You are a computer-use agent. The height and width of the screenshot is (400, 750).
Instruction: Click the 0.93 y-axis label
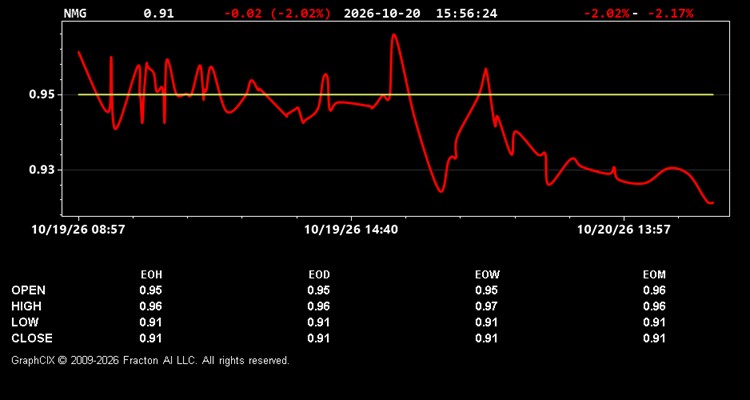(x=42, y=170)
